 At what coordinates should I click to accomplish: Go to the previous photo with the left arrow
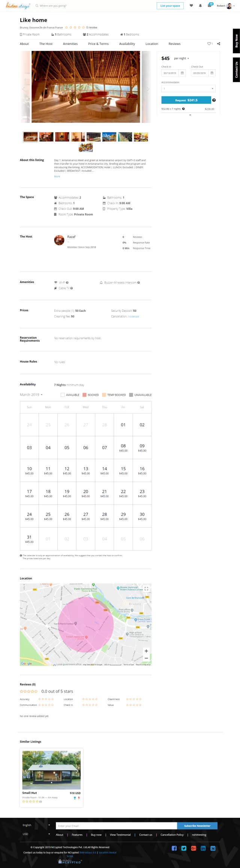point(24,88)
